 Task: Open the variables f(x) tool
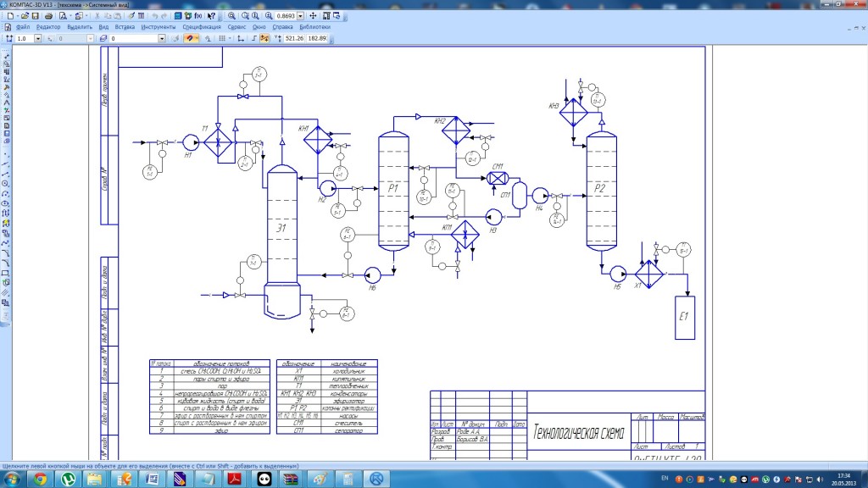coord(198,16)
